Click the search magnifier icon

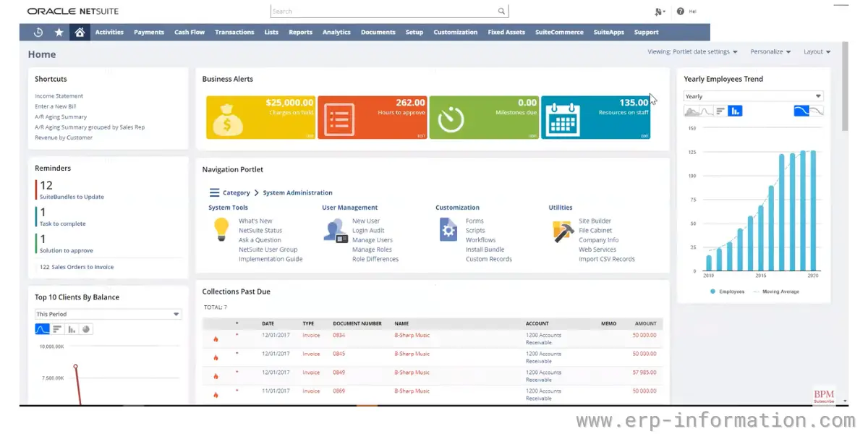[501, 12]
